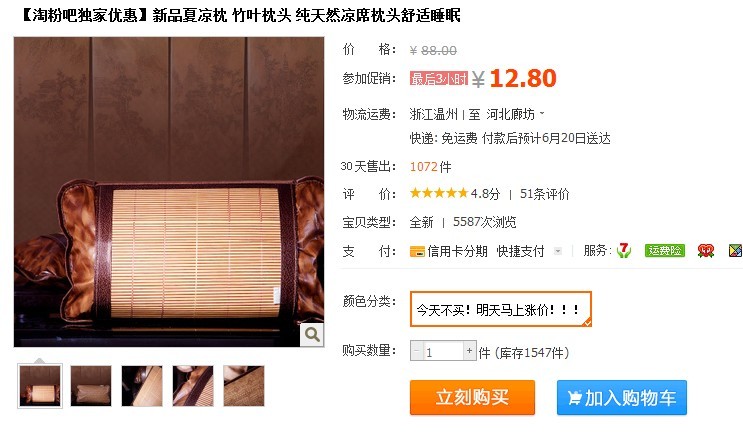Click the quantity input field

(x=443, y=351)
